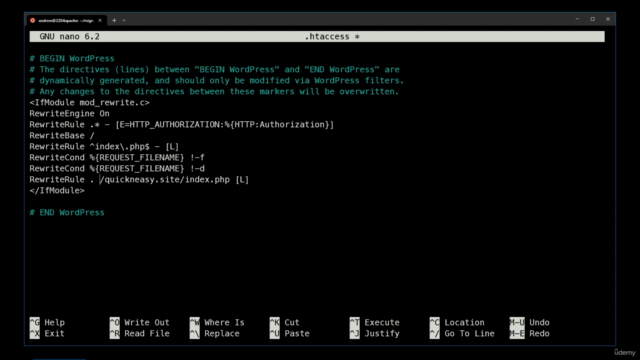The width and height of the screenshot is (640, 360).
Task: Click the '</IfModule>' closing tag line
Action: tap(57, 191)
